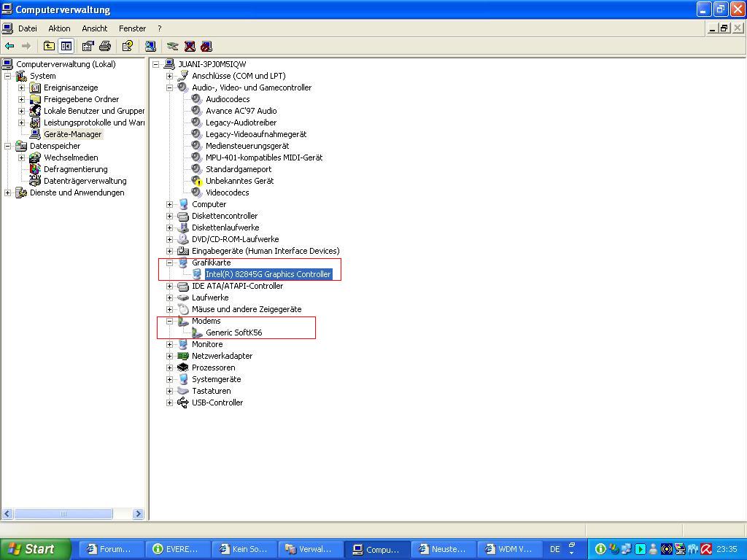The width and height of the screenshot is (747, 560).
Task: Switch to the Kein So... taskbar button
Action: click(243, 549)
